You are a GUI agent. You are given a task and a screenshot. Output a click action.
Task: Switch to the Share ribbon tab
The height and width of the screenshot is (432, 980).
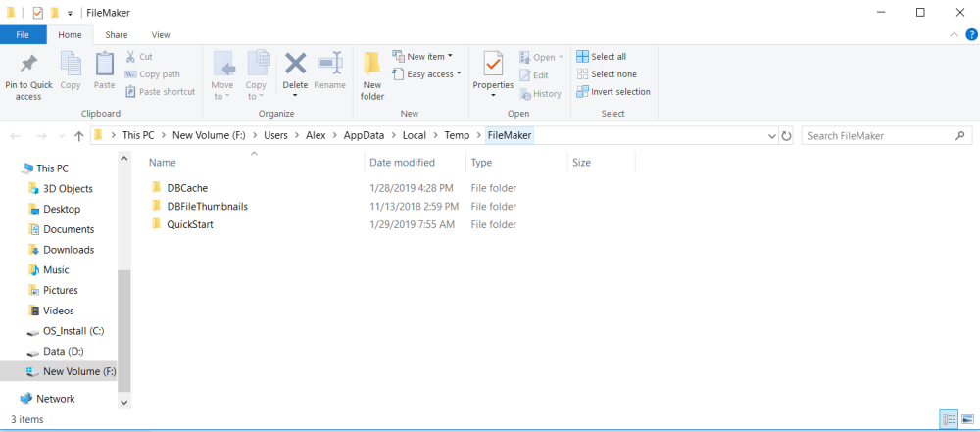coord(117,35)
